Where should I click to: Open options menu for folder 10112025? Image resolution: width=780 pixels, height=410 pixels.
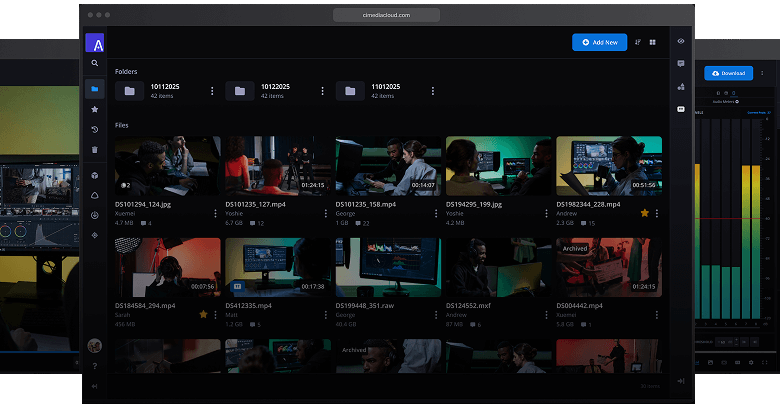212,91
